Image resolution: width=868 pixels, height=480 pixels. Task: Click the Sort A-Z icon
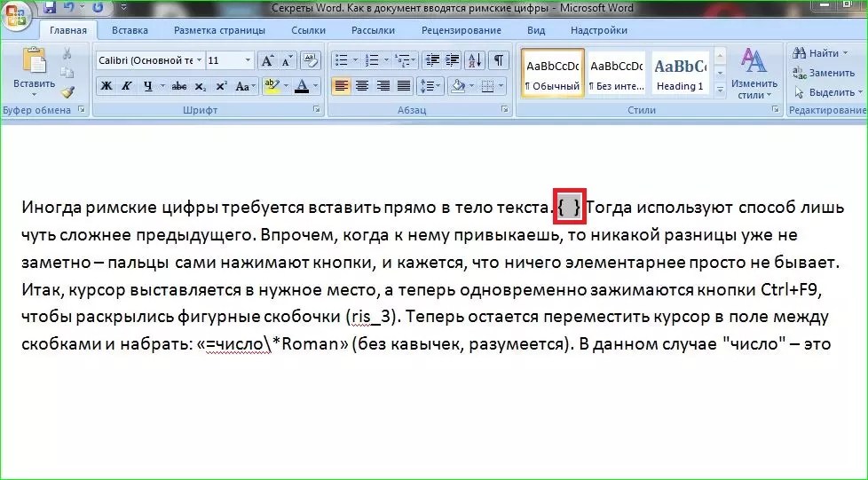(475, 60)
